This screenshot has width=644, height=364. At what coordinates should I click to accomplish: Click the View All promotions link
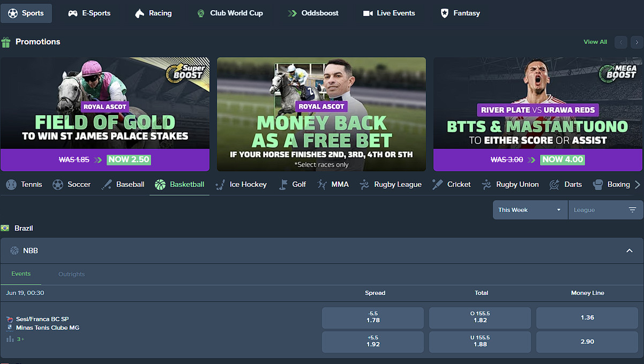[595, 42]
